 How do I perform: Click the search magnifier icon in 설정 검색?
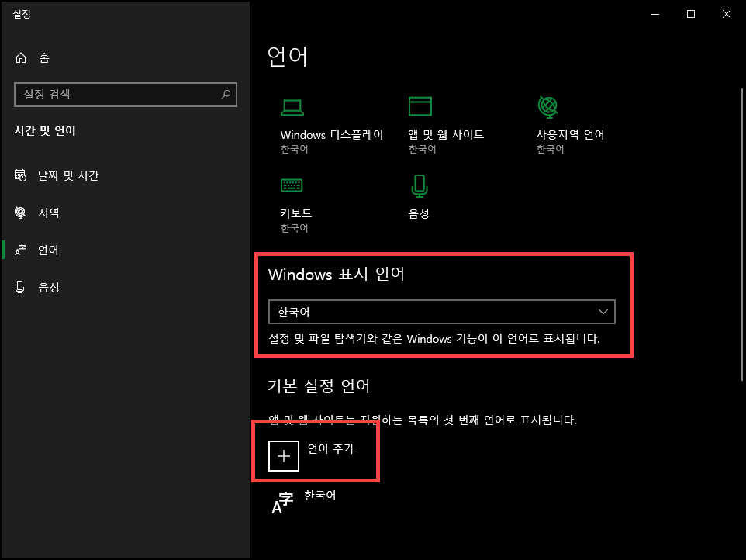[x=226, y=94]
